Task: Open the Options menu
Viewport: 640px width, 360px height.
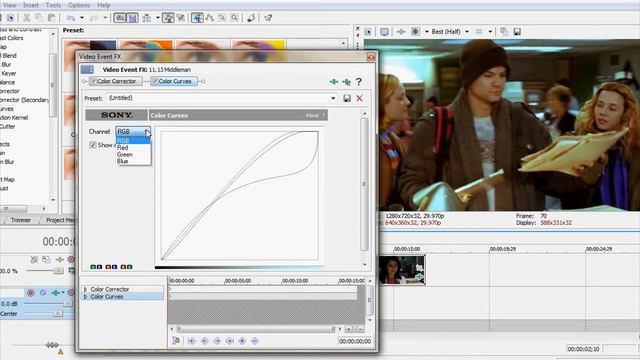Action: pos(79,5)
